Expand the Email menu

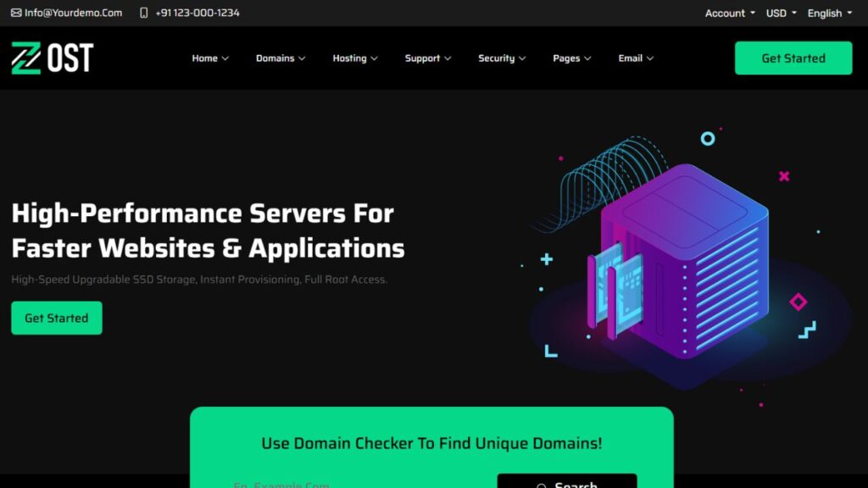coord(636,58)
